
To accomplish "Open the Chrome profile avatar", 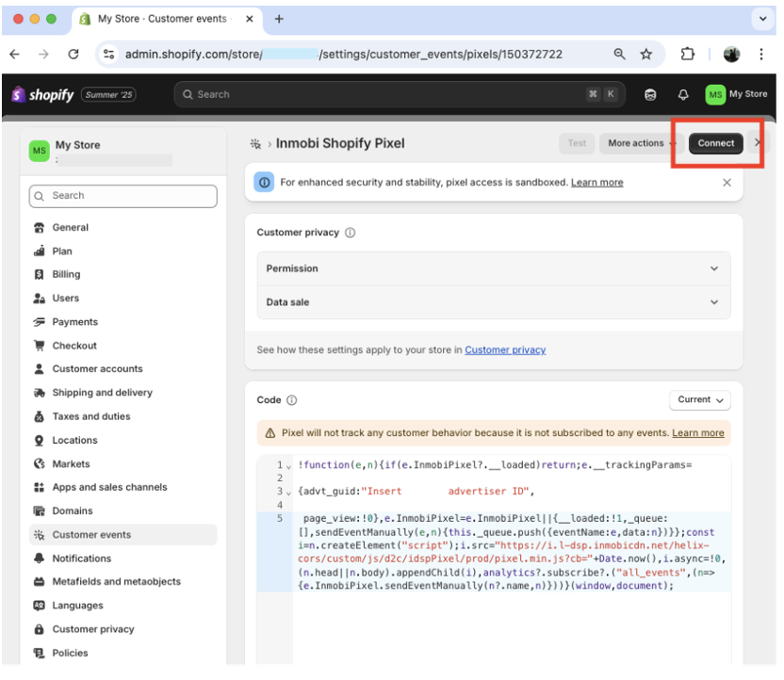I will click(x=731, y=54).
